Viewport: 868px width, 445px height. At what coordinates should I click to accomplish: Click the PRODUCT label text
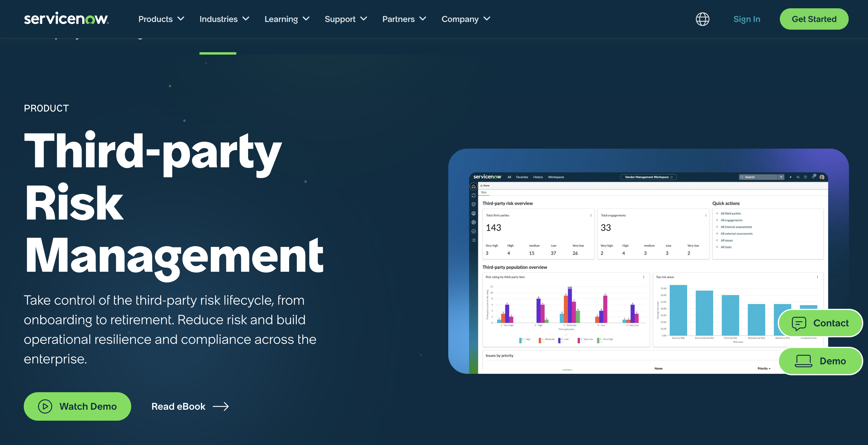pos(47,109)
